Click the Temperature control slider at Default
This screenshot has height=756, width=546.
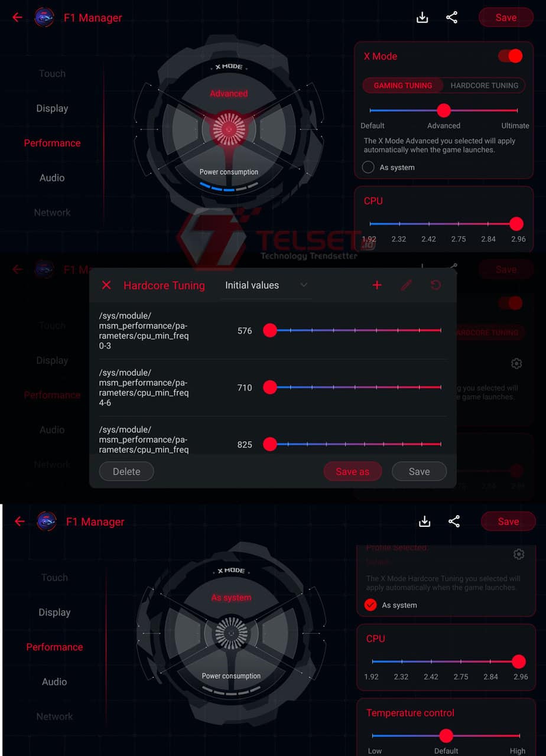[x=446, y=735]
